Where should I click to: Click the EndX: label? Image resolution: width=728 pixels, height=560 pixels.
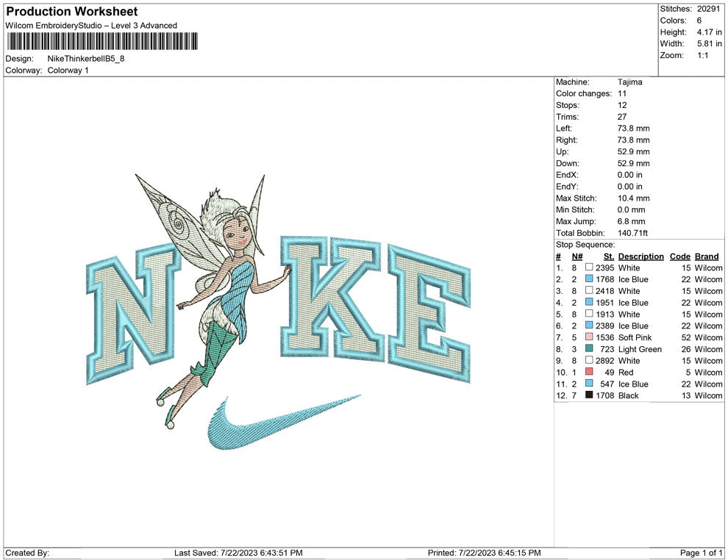(x=567, y=175)
